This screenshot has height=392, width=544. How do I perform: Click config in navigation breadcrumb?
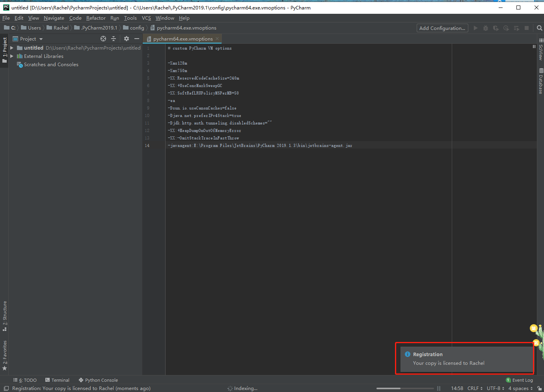tap(134, 28)
